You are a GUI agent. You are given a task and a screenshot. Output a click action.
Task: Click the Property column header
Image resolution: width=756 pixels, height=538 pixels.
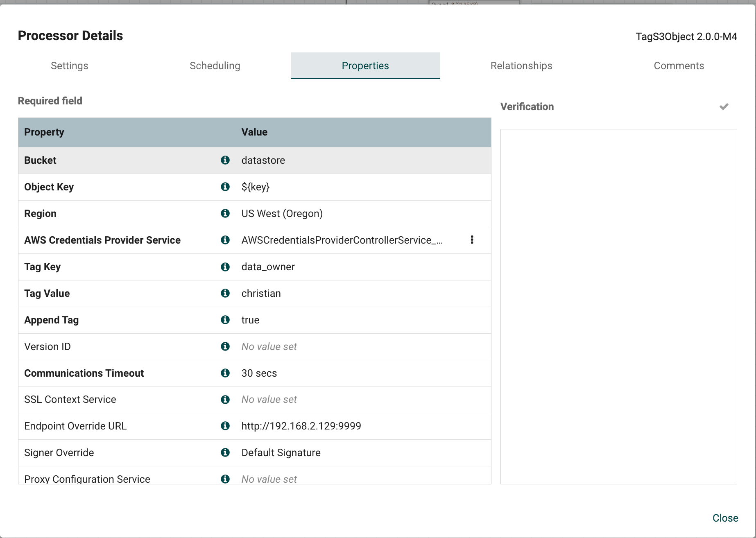pos(44,132)
